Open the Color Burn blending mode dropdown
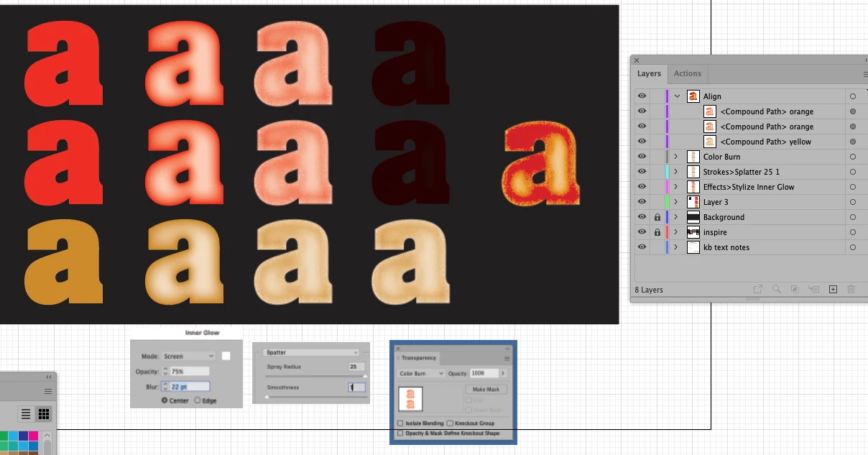Screen dimensions: 868x455 pos(421,373)
